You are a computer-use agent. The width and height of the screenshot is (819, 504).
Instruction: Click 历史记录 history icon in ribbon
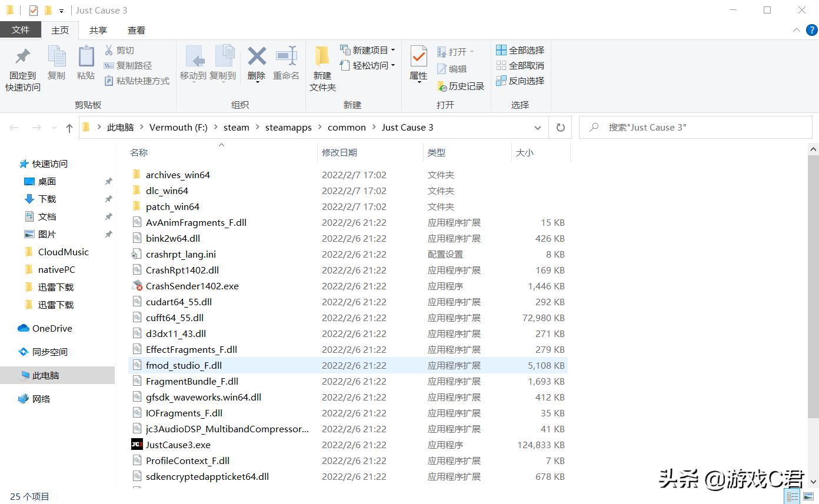[442, 86]
